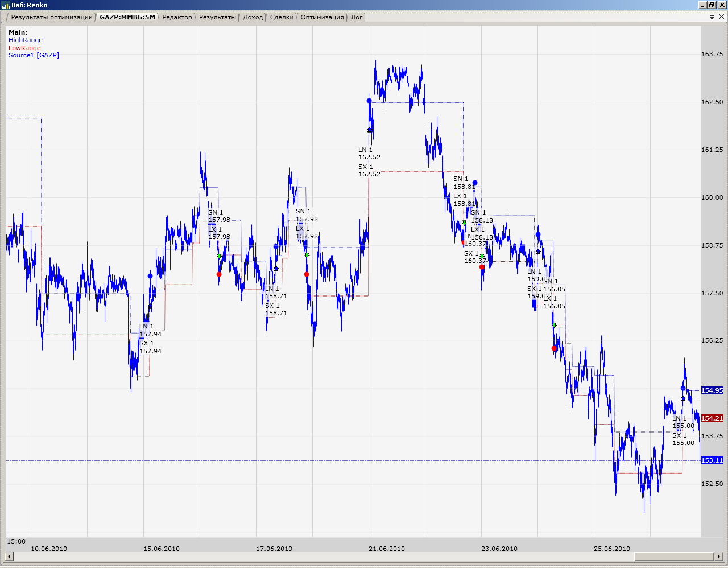
Task: Click the red exit dot below LX 1 156.05
Action: pyautogui.click(x=554, y=348)
